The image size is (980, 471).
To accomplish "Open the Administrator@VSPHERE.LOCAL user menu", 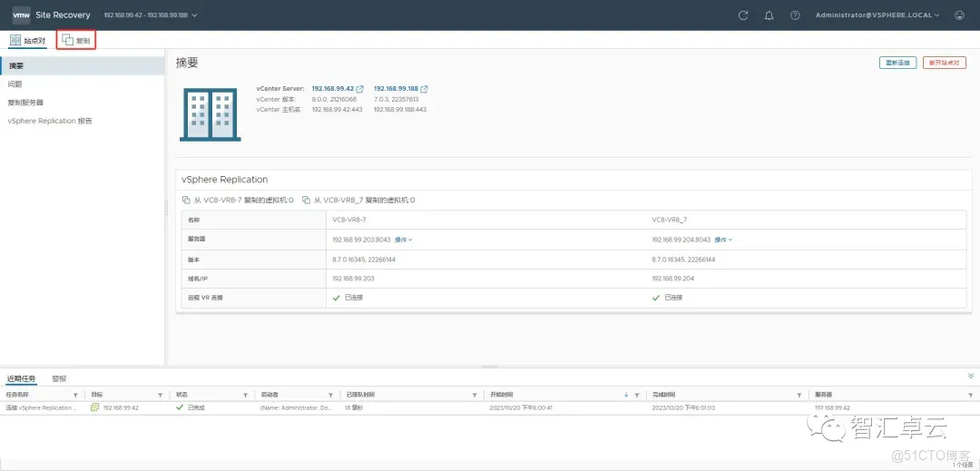I will [x=877, y=15].
